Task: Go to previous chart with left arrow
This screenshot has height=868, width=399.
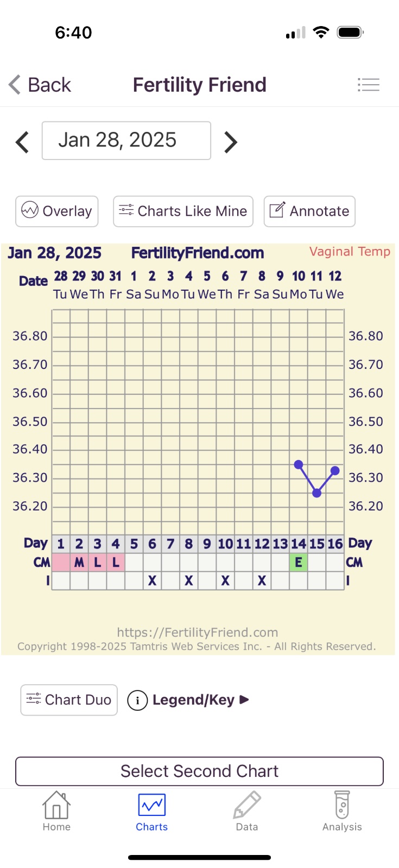Action: pyautogui.click(x=22, y=142)
